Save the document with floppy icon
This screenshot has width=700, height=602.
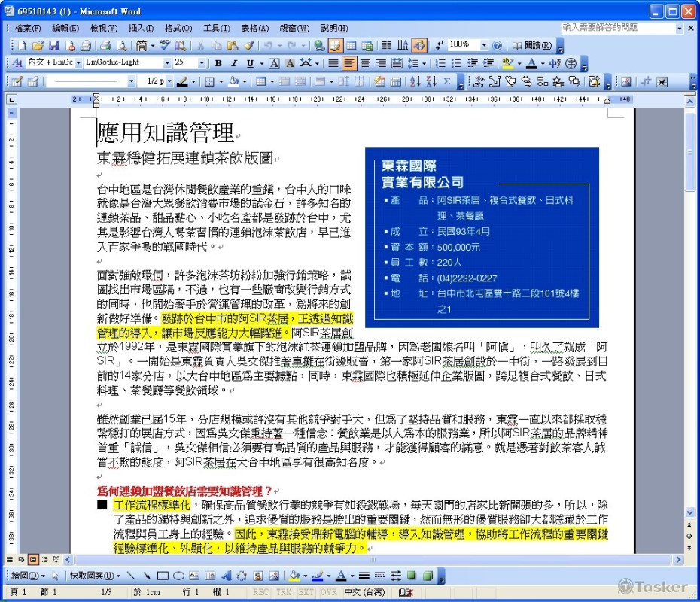coord(54,45)
